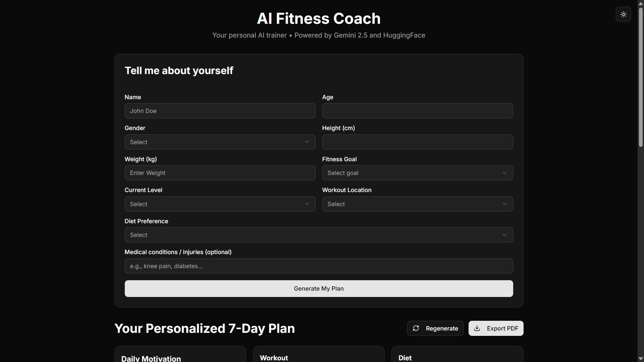Click the Height (cm) input box
644x362 pixels.
coord(417,142)
